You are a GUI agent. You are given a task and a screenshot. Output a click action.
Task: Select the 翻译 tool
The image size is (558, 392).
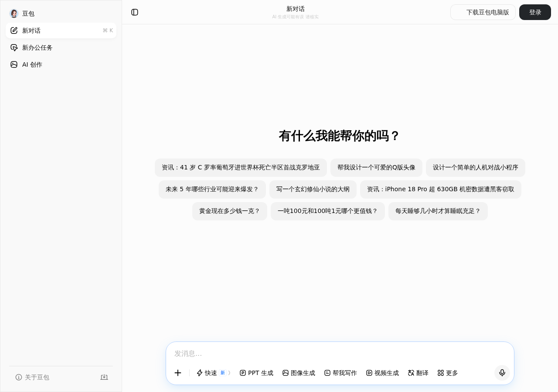tap(418, 373)
